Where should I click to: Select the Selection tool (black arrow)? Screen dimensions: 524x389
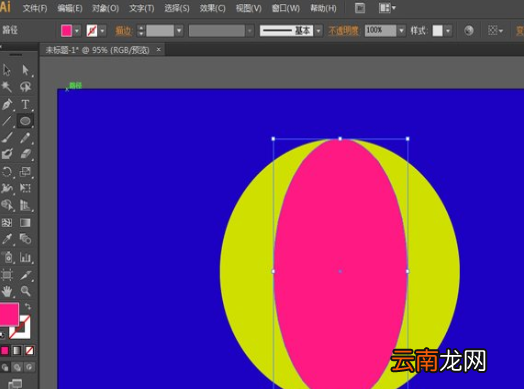[7, 70]
